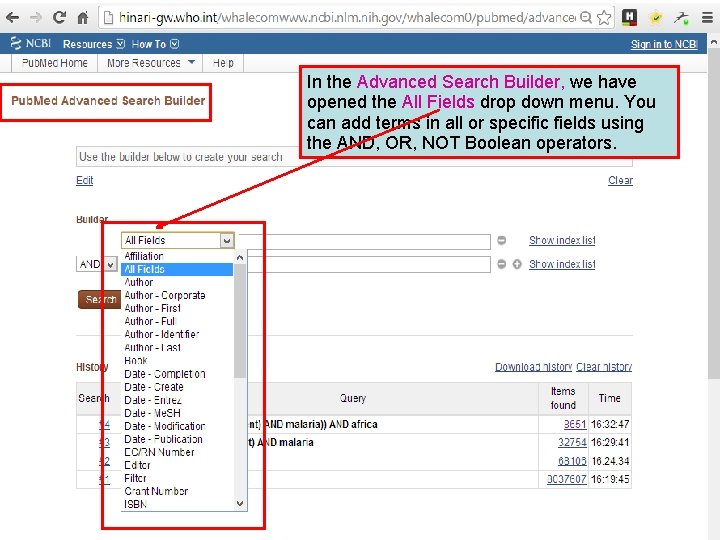Open the browser hamburger menu
This screenshot has width=720, height=540.
point(707,18)
